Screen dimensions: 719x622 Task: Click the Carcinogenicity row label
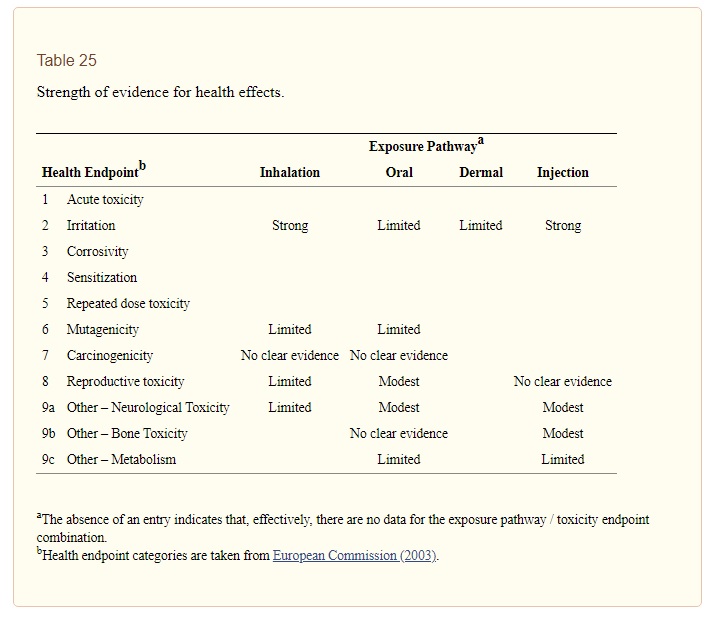tap(110, 356)
